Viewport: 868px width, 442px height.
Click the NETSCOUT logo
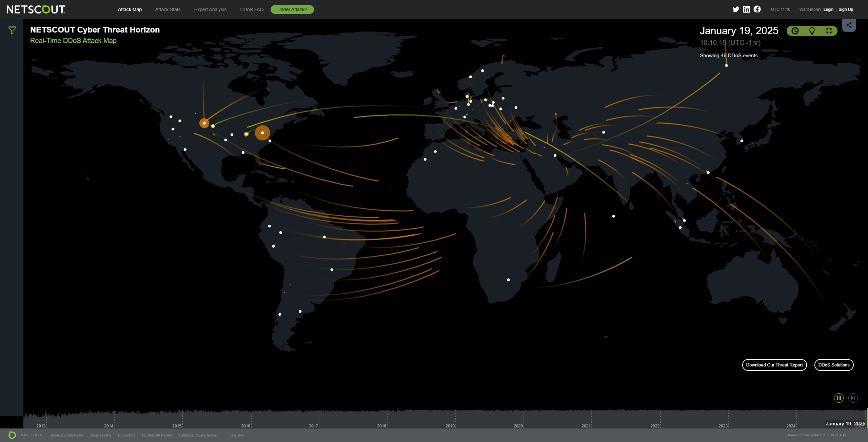click(36, 9)
